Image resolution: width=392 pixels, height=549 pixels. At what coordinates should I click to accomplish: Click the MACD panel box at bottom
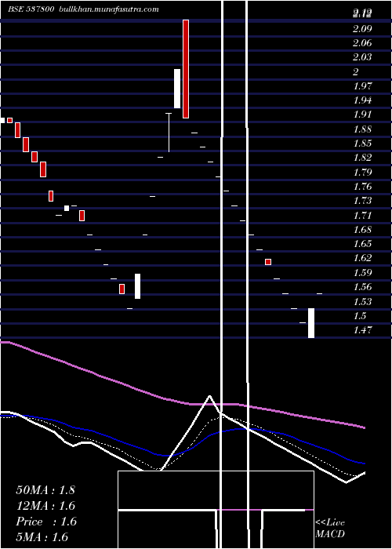point(216,510)
